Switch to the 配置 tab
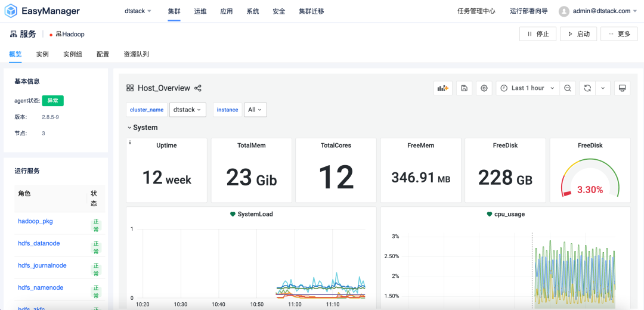This screenshot has height=310, width=644. click(103, 54)
